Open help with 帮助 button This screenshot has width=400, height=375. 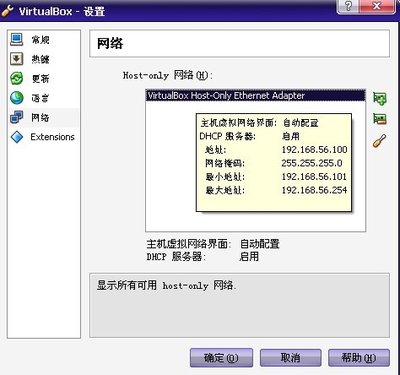(x=359, y=358)
